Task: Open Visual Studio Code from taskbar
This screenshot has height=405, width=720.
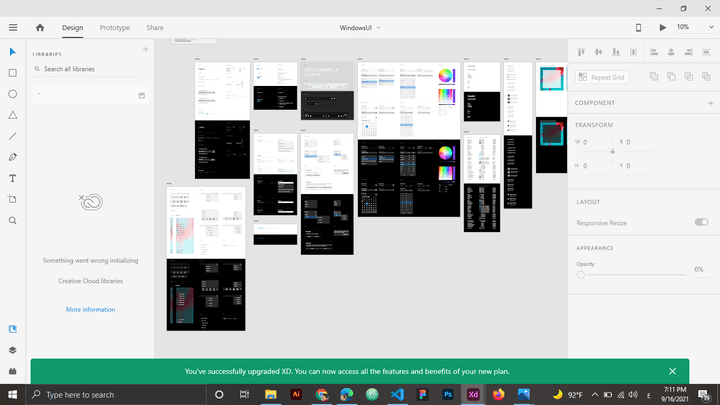Action: (397, 394)
